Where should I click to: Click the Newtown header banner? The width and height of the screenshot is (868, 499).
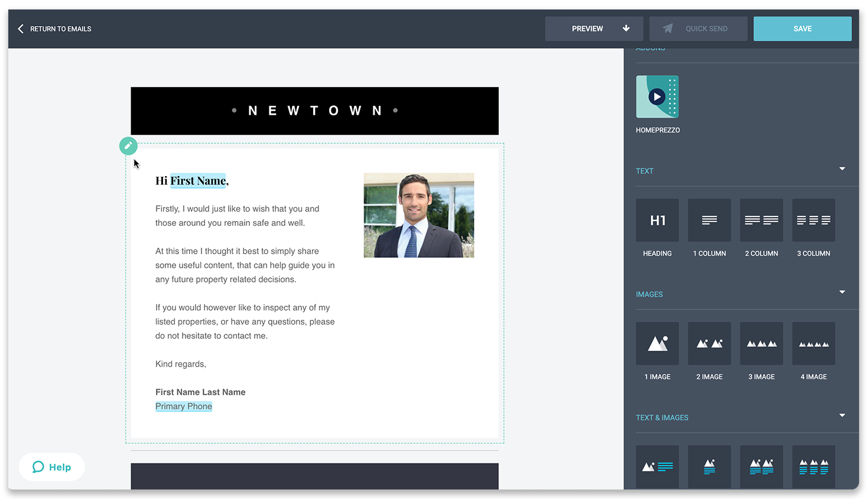[x=314, y=111]
